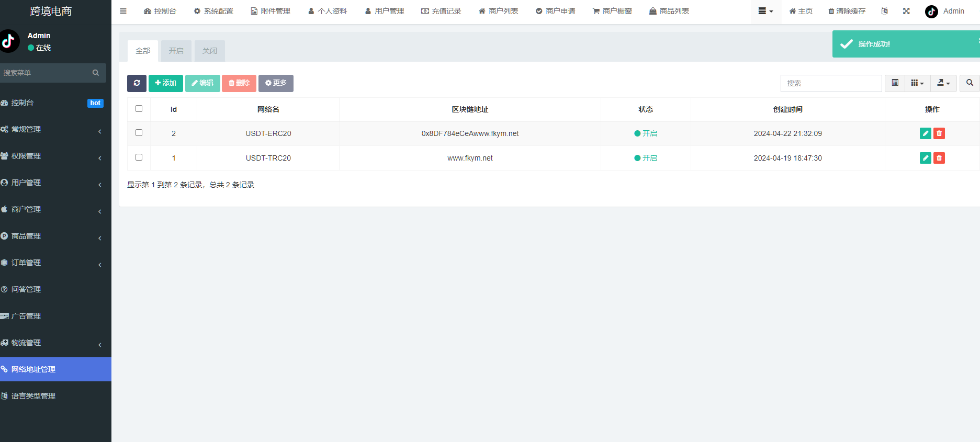The width and height of the screenshot is (980, 442).
Task: Click the 删除 delete toolbar button
Action: click(x=239, y=83)
